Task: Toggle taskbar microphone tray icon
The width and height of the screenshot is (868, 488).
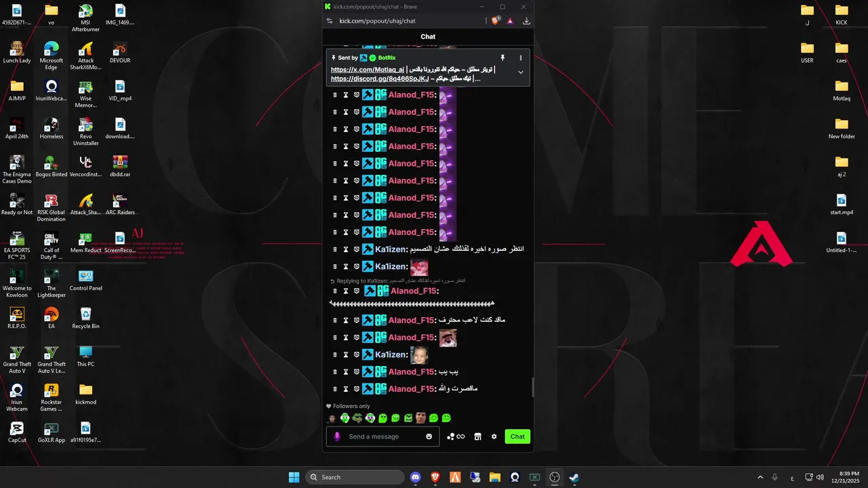Action: (x=775, y=477)
